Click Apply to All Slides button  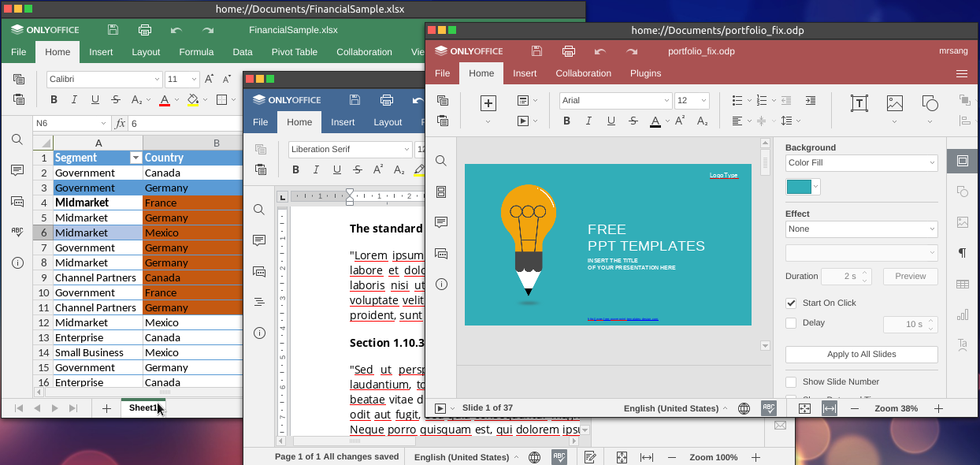tap(862, 355)
